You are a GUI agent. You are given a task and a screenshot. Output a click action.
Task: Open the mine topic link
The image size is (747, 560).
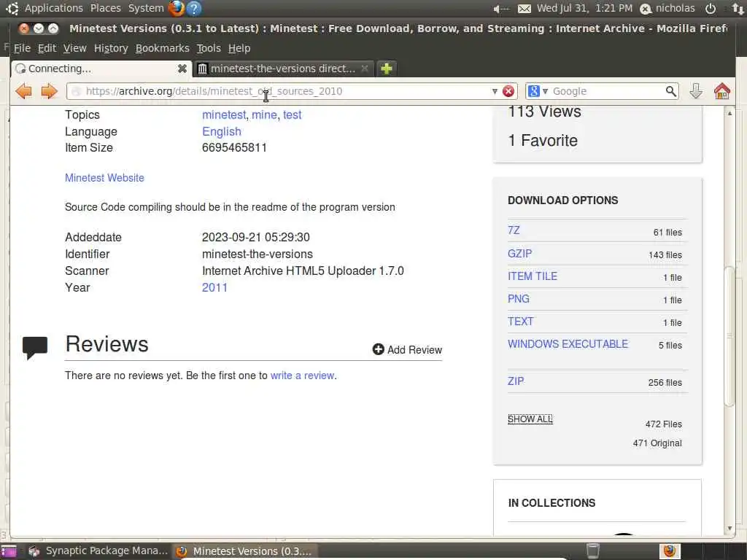pyautogui.click(x=264, y=114)
